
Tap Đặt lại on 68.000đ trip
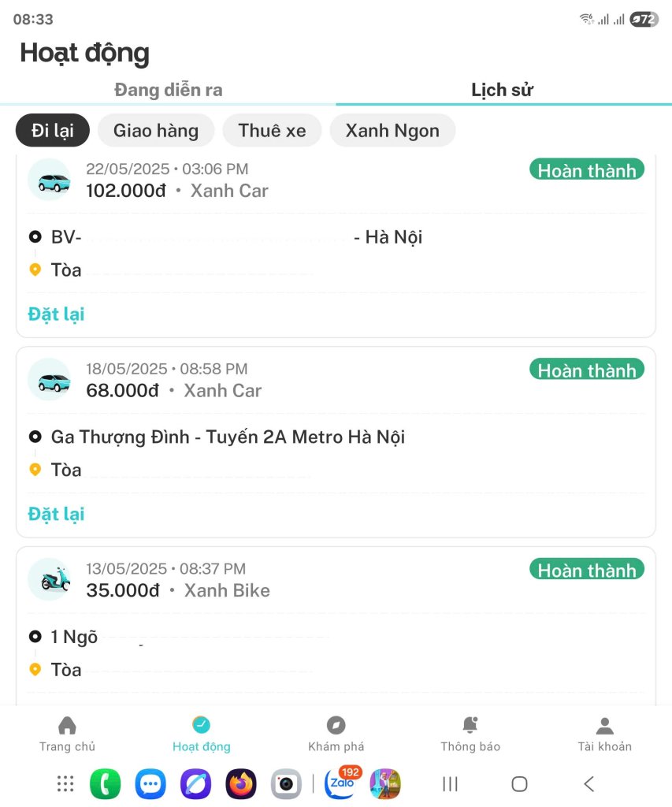coord(56,514)
